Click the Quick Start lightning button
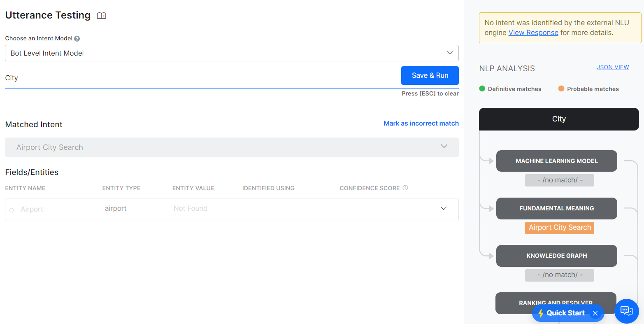Image resolution: width=644 pixels, height=324 pixels. tap(562, 313)
